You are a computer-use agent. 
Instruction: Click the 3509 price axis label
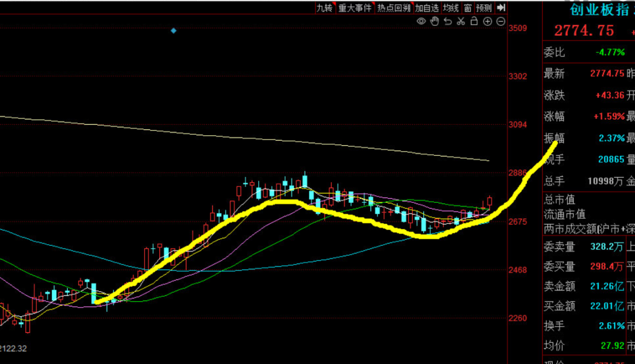pyautogui.click(x=518, y=28)
